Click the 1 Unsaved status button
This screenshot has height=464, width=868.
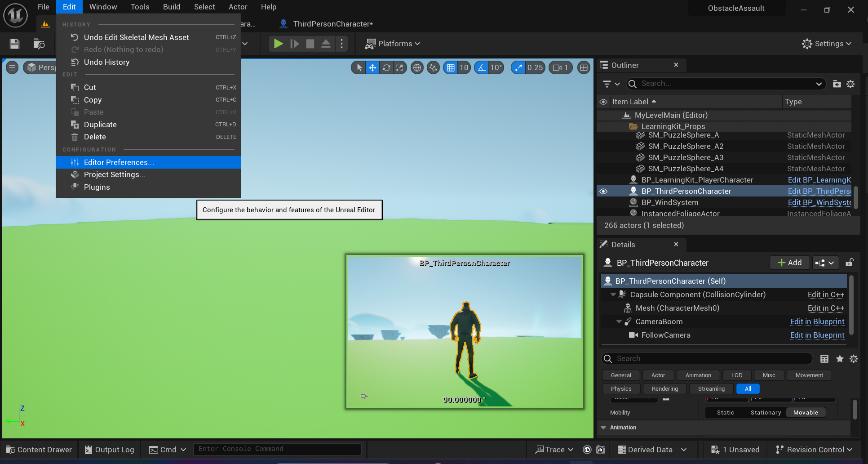tap(735, 450)
